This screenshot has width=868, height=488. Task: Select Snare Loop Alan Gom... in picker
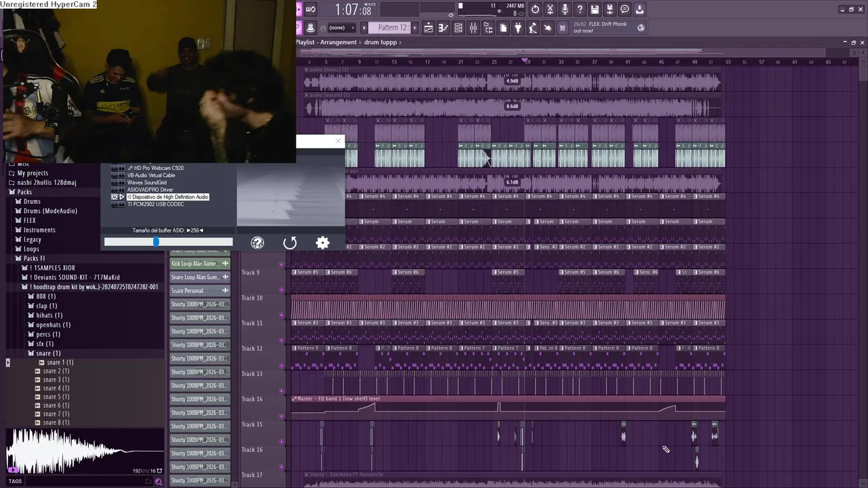point(200,277)
